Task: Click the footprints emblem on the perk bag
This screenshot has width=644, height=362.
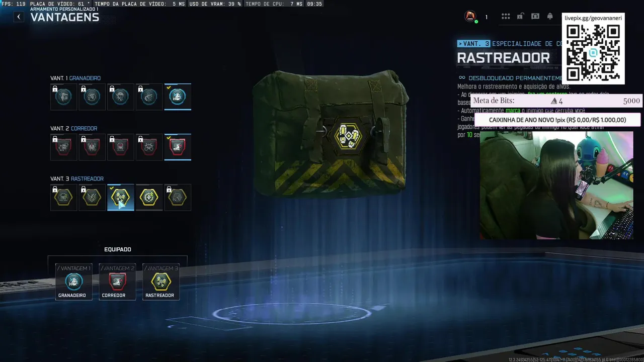Action: coord(348,136)
